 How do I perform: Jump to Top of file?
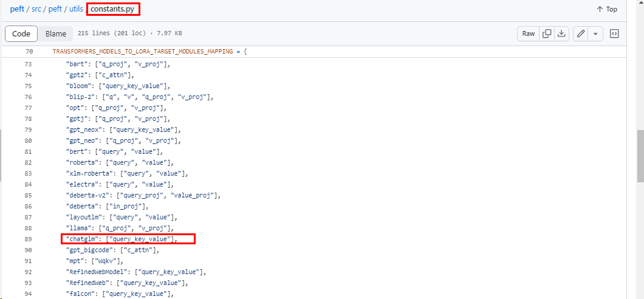pos(606,9)
